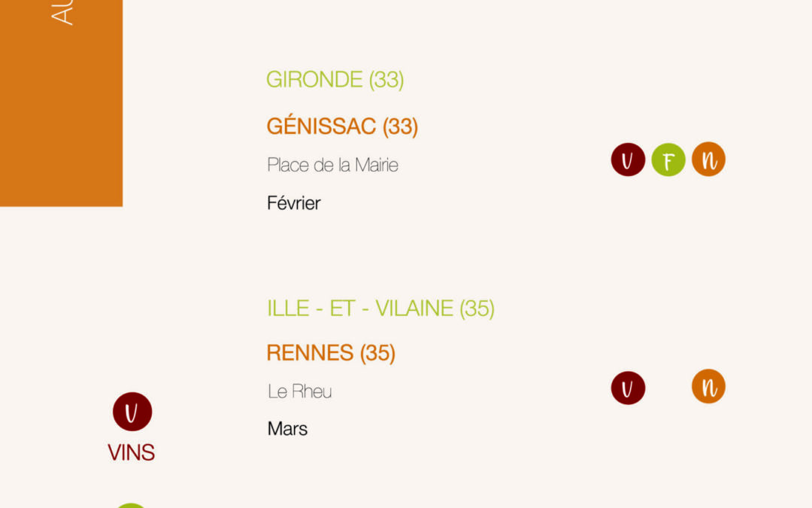Click the V legend icon above VINS
This screenshot has height=508, width=812.
coord(132,412)
